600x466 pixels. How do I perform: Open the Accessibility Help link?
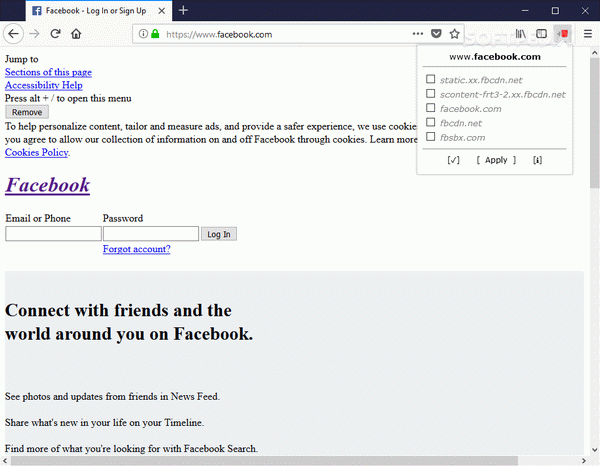[44, 85]
